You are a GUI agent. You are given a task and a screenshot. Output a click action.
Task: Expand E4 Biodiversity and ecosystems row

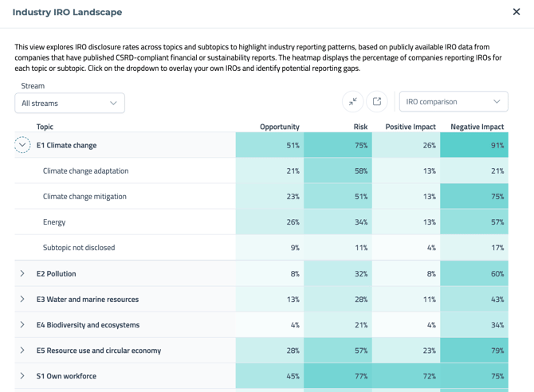coord(22,325)
